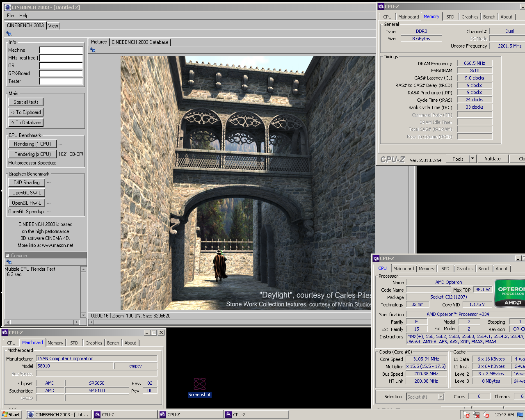This screenshot has height=420, width=525.
Task: Open the CPU tab in CPU-Z Mainboard window
Action: tap(11, 343)
